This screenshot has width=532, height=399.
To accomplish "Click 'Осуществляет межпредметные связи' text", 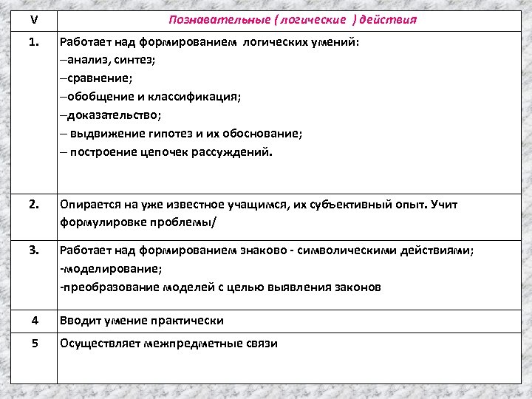I will tap(168, 344).
